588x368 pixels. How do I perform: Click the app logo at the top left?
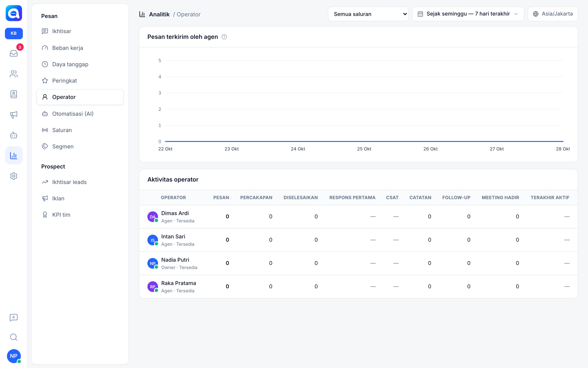[x=14, y=13]
